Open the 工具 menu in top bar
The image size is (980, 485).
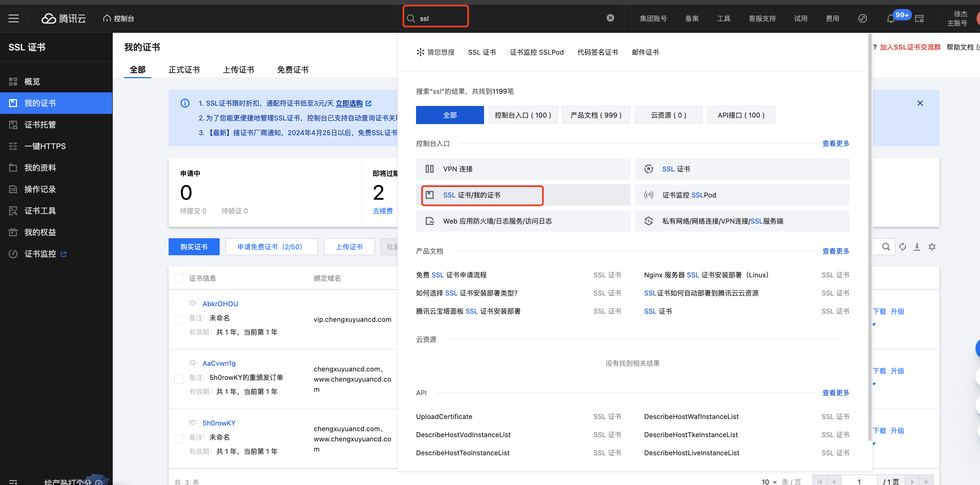(724, 18)
